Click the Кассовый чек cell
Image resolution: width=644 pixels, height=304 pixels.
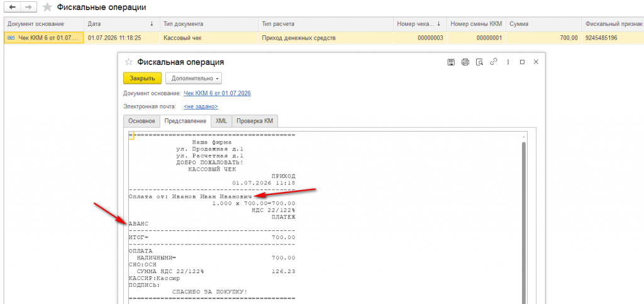pos(209,38)
